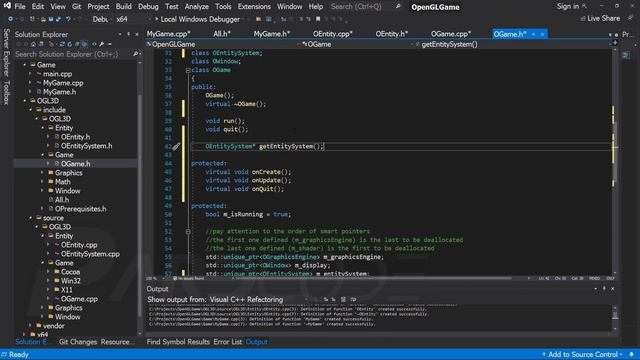Viewport: 640px width, 360px height.
Task: Click Sign in link
Action: point(568,6)
